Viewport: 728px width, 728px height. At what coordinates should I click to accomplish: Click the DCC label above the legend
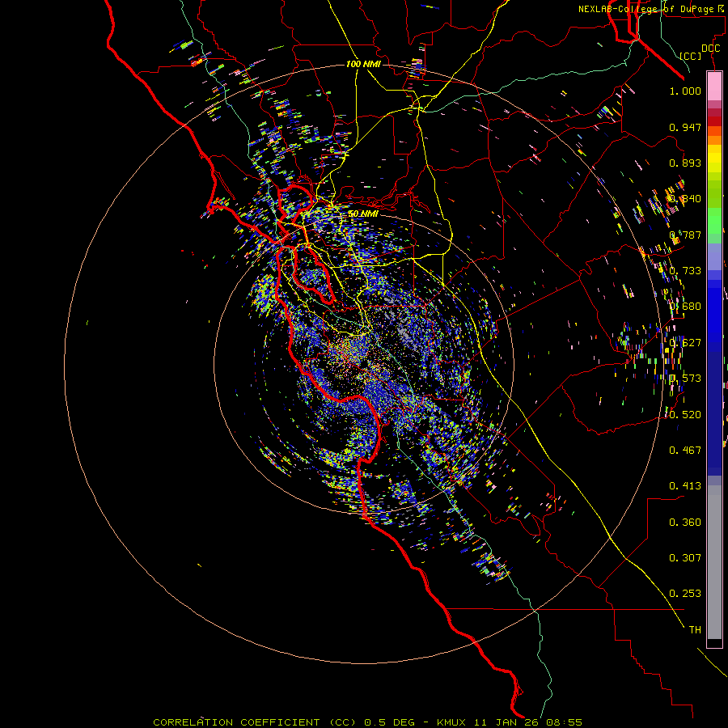710,49
